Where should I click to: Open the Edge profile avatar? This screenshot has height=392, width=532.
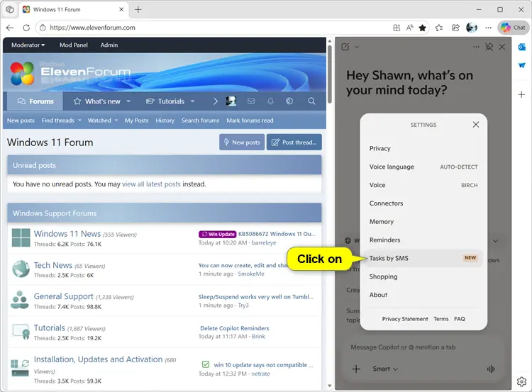(x=472, y=28)
